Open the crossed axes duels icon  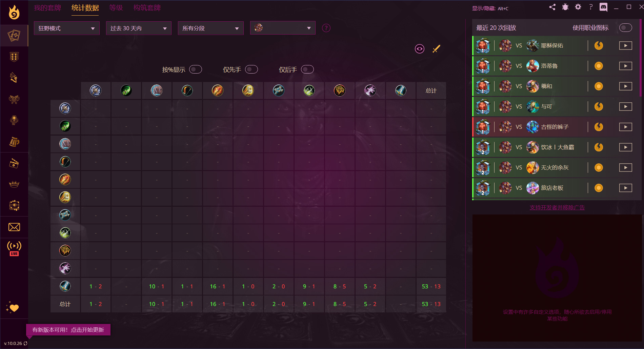[14, 99]
